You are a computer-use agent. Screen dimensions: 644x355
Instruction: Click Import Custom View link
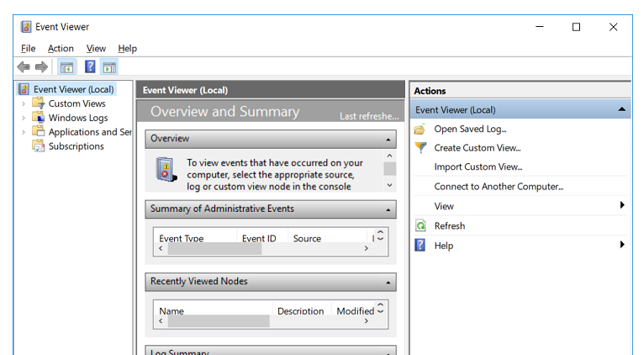click(478, 167)
